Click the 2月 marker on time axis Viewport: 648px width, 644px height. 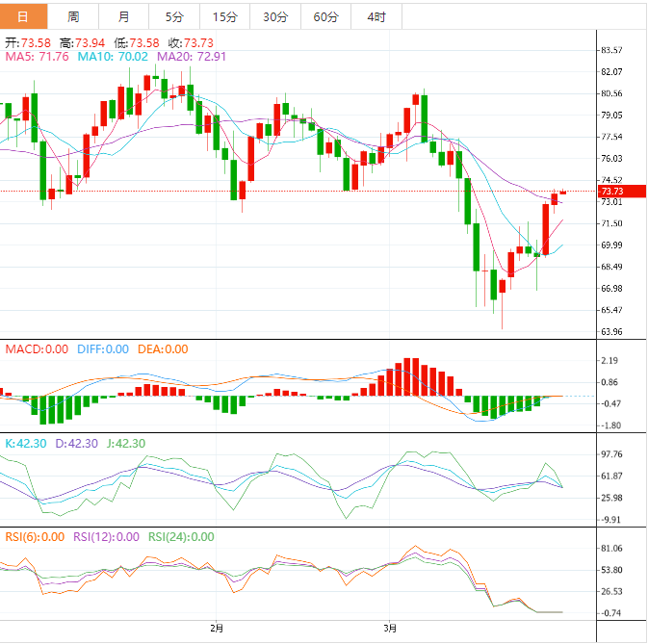tap(217, 629)
